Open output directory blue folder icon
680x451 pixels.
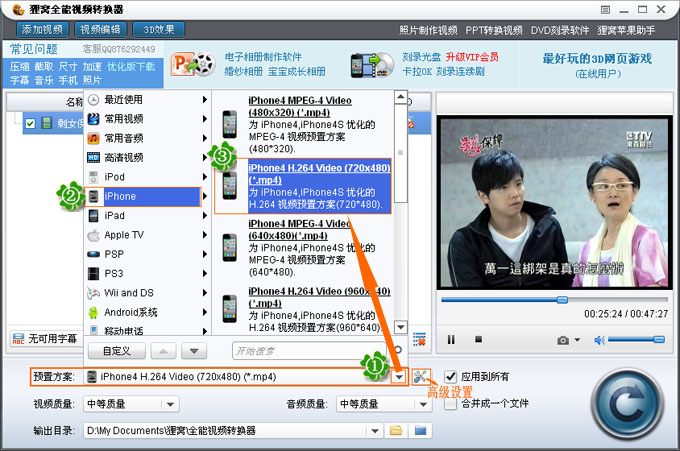pos(420,431)
